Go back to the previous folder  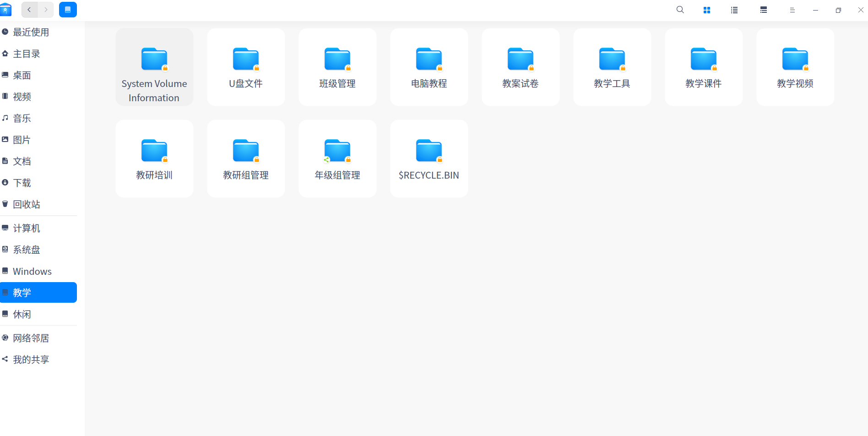(29, 10)
